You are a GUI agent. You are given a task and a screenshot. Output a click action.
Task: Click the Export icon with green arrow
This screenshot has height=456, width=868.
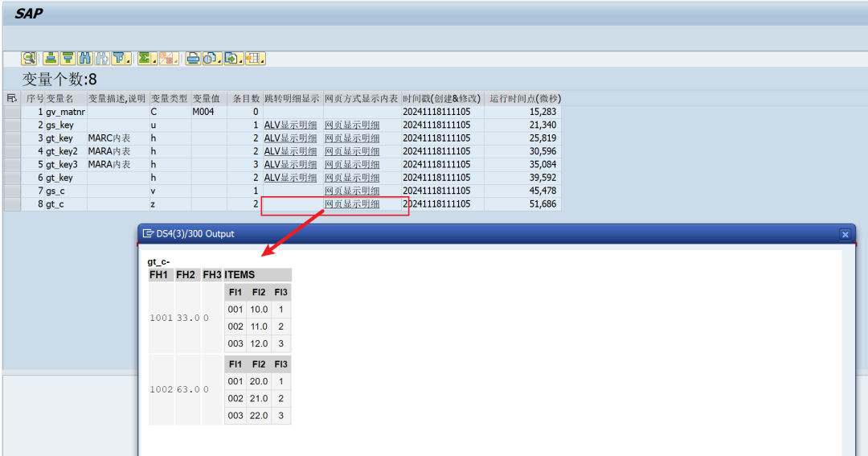point(231,58)
